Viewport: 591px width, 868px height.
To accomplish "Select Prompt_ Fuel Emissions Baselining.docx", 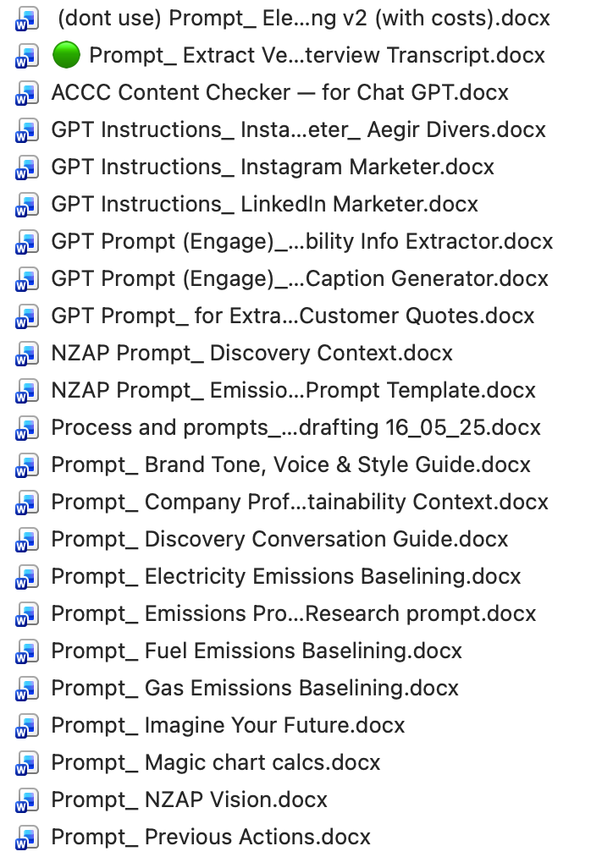I will pyautogui.click(x=257, y=651).
